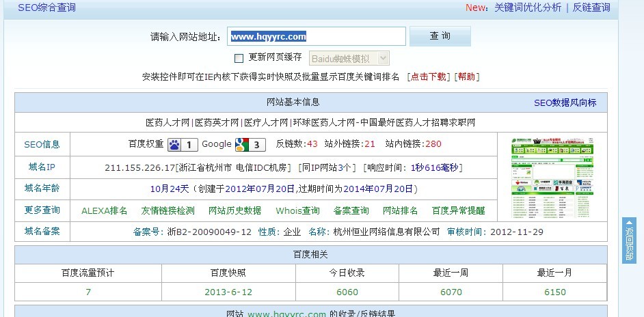Click the 域名备案 row label
Viewport: 644px width, 317px height.
pos(42,231)
